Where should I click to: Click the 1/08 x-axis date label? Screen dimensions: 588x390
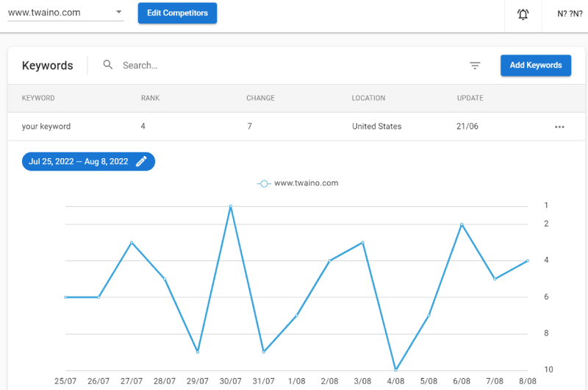click(297, 381)
